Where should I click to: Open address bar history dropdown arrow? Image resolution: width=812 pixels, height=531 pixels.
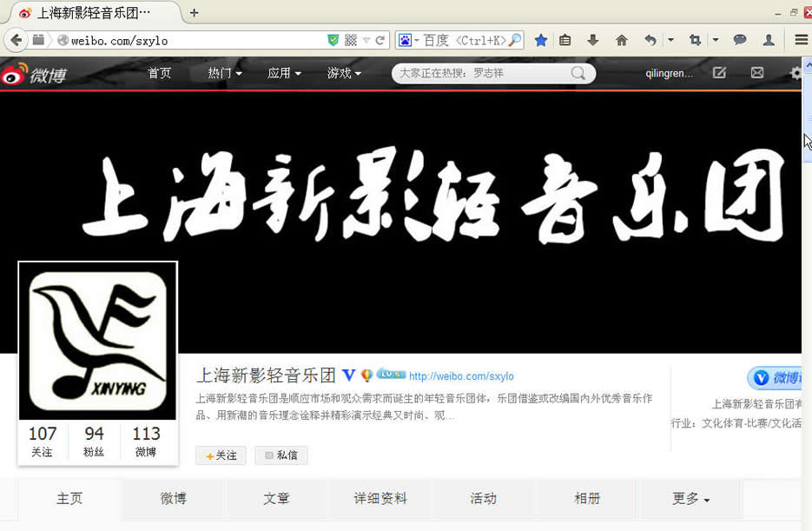[366, 40]
